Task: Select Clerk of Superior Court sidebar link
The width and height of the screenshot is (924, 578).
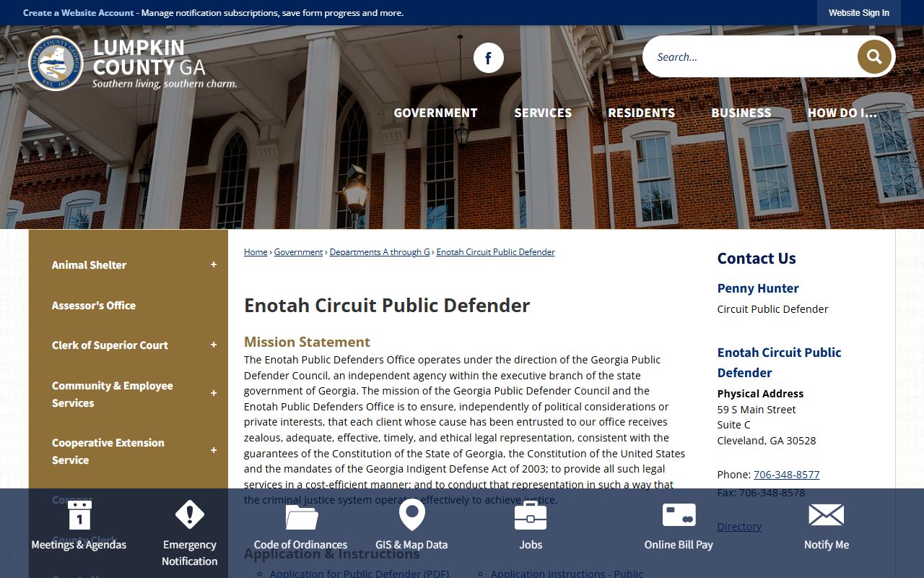Action: point(110,345)
